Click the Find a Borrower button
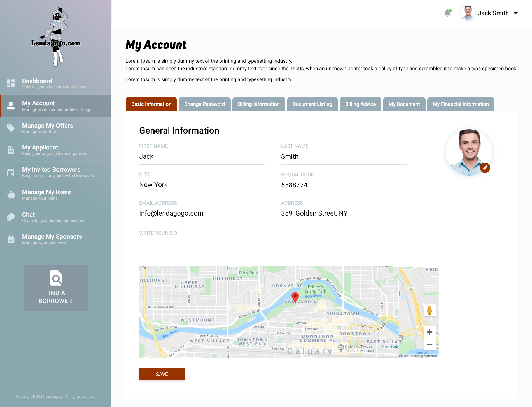The width and height of the screenshot is (532, 407). pos(56,288)
